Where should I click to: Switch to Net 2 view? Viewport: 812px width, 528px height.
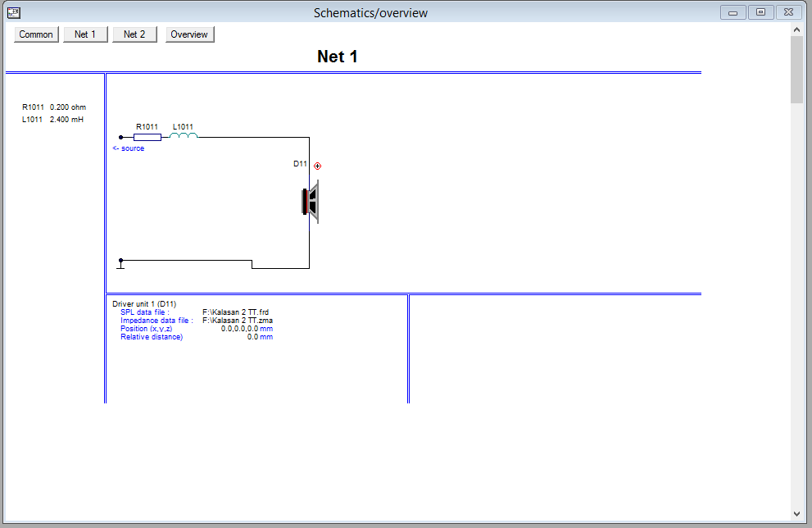(134, 34)
